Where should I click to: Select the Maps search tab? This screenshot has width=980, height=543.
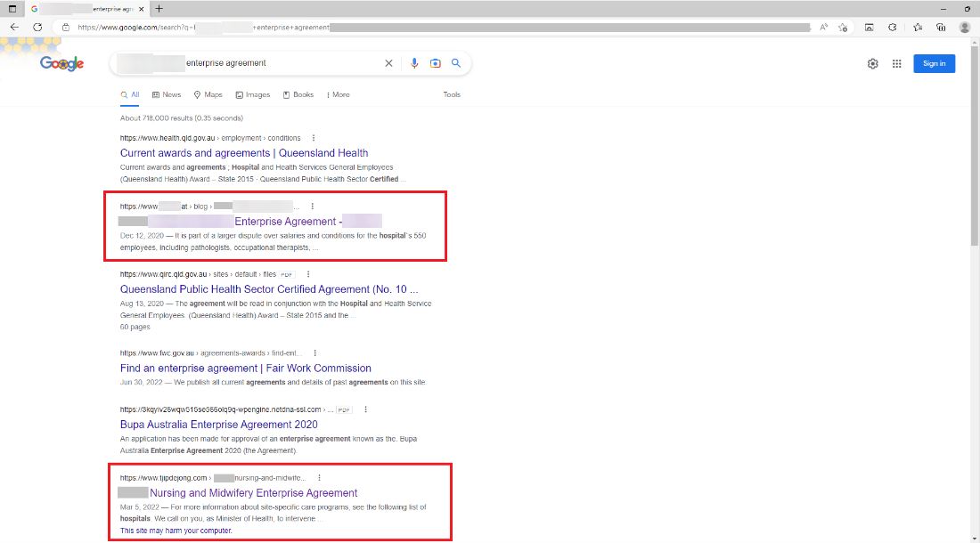click(x=208, y=94)
